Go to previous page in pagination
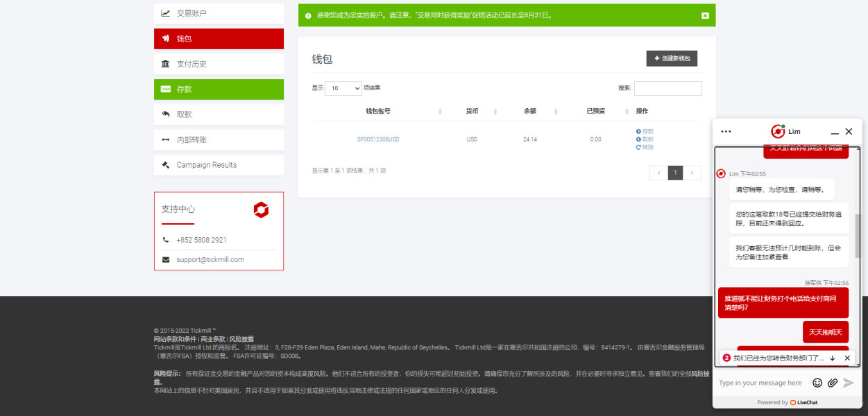This screenshot has width=868, height=416. [x=658, y=173]
